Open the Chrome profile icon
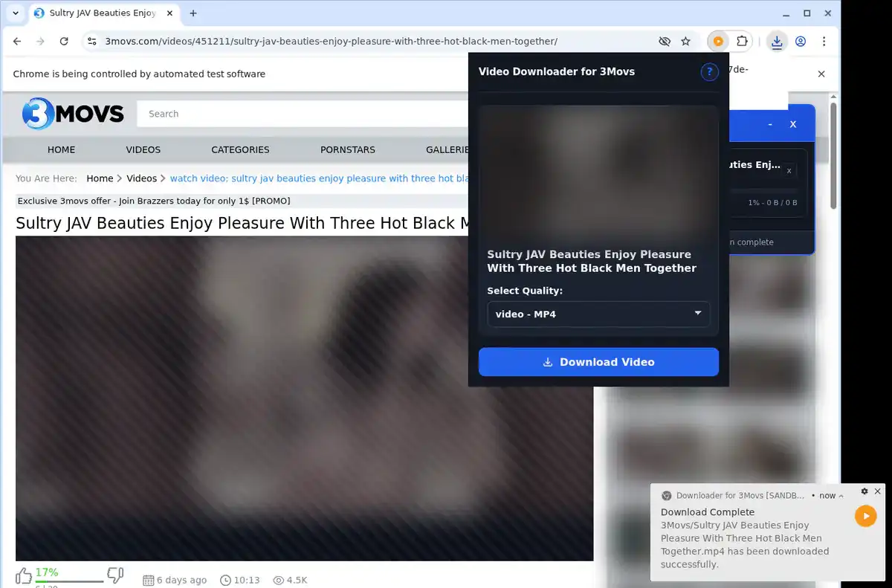The image size is (892, 588). click(801, 42)
